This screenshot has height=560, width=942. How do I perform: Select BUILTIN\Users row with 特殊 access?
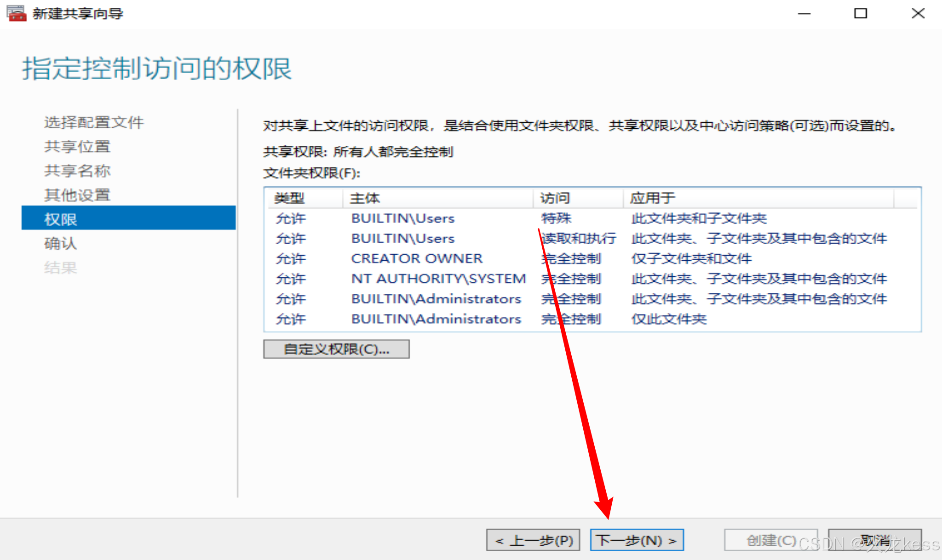pos(402,218)
